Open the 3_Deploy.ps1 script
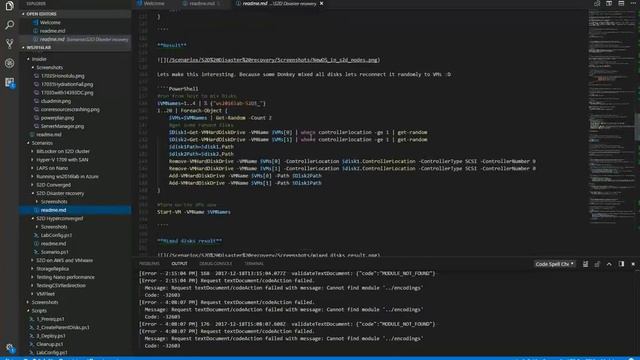640x360 pixels. [51, 336]
